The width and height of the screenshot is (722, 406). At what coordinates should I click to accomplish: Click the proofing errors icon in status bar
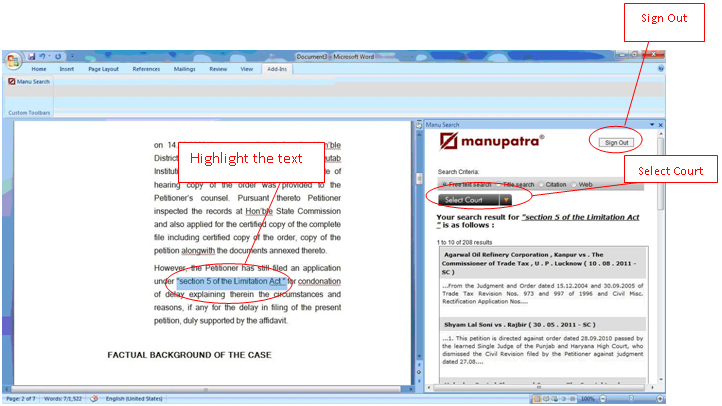point(94,398)
